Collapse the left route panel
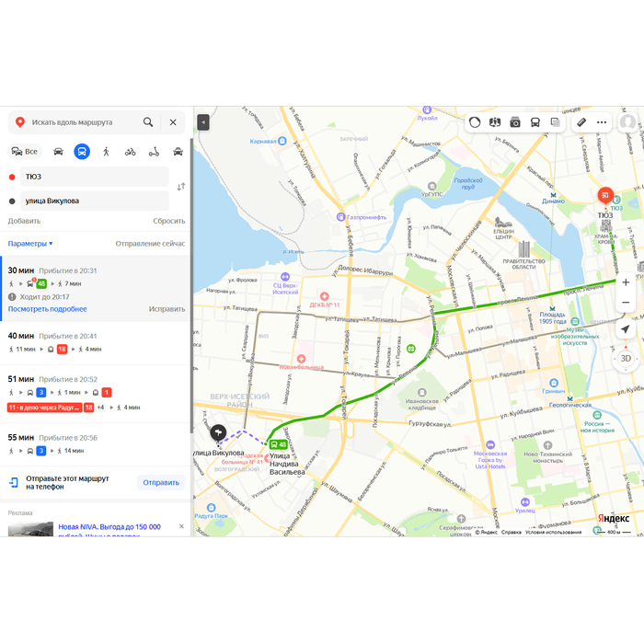 pos(203,122)
